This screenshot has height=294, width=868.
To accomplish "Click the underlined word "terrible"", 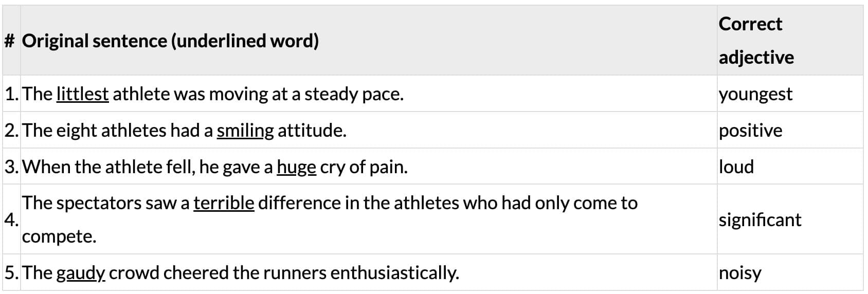I will click(224, 204).
